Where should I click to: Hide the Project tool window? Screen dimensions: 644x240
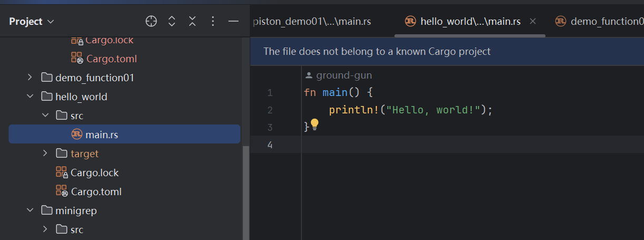[233, 21]
